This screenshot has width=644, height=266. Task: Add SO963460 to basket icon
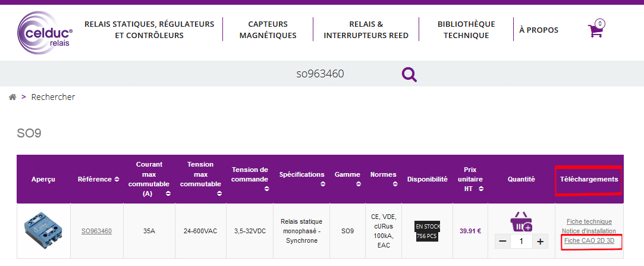pos(521,222)
